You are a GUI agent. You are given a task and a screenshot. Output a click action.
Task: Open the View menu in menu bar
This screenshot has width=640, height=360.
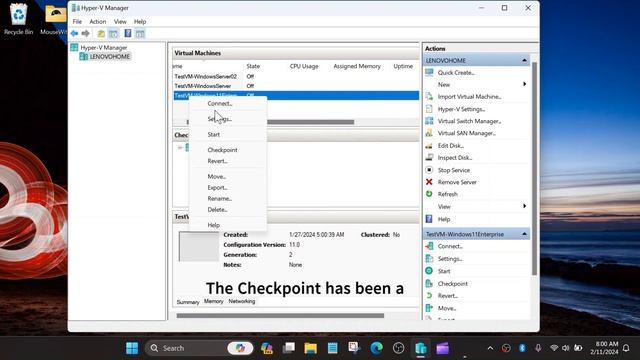[120, 22]
